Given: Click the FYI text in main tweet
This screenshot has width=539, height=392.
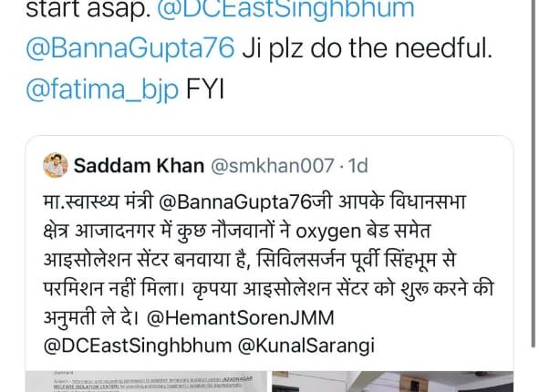Looking at the screenshot, I should click(x=205, y=89).
